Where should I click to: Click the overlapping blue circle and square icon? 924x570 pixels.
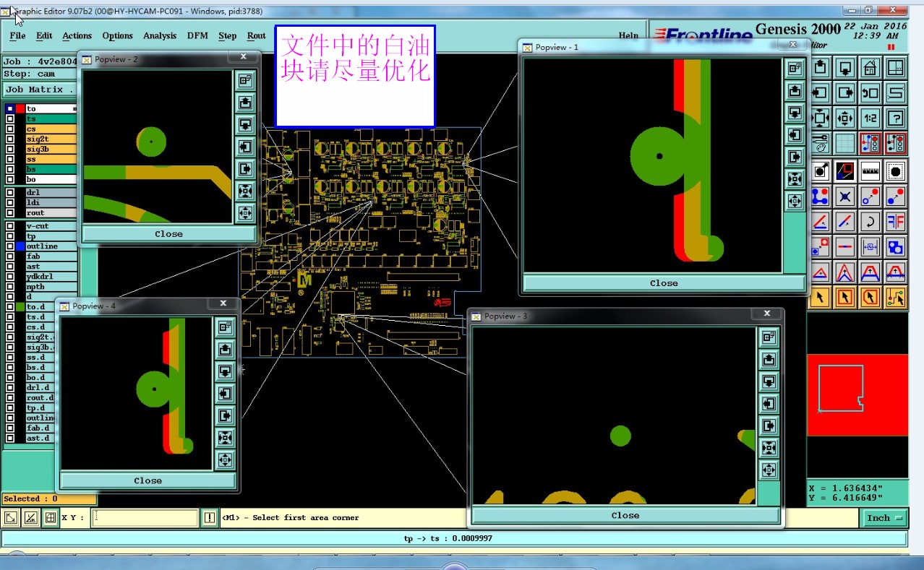click(896, 246)
